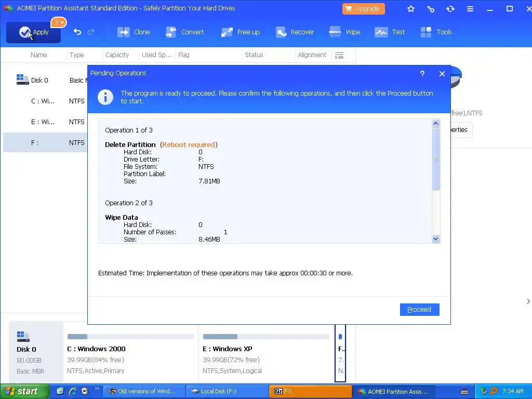This screenshot has width=532, height=399.
Task: Click the refresh icon in title bar
Action: (450, 9)
